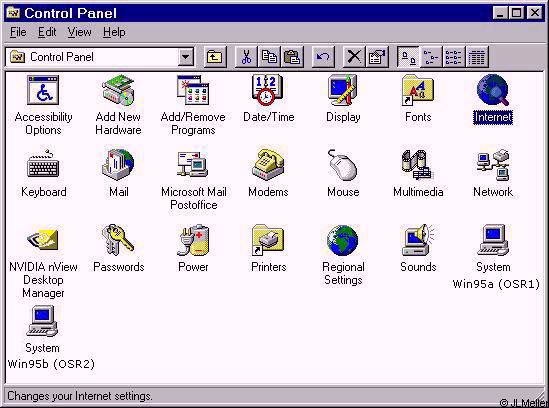Expand the Control Panel address dropdown
549x408 pixels.
pos(186,57)
